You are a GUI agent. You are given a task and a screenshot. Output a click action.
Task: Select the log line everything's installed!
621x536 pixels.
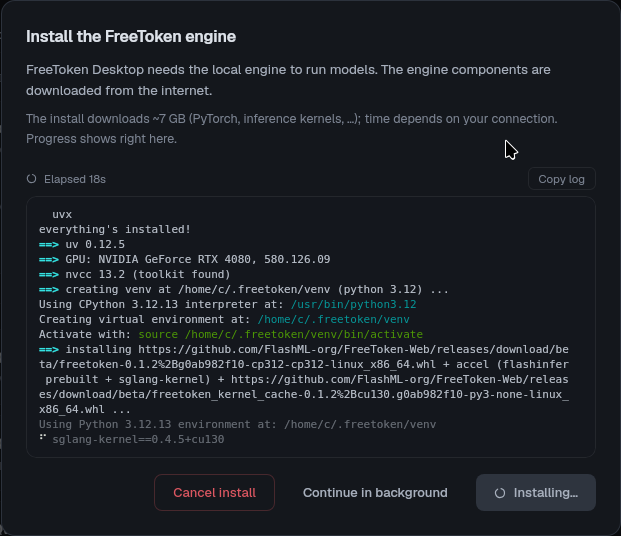click(115, 229)
